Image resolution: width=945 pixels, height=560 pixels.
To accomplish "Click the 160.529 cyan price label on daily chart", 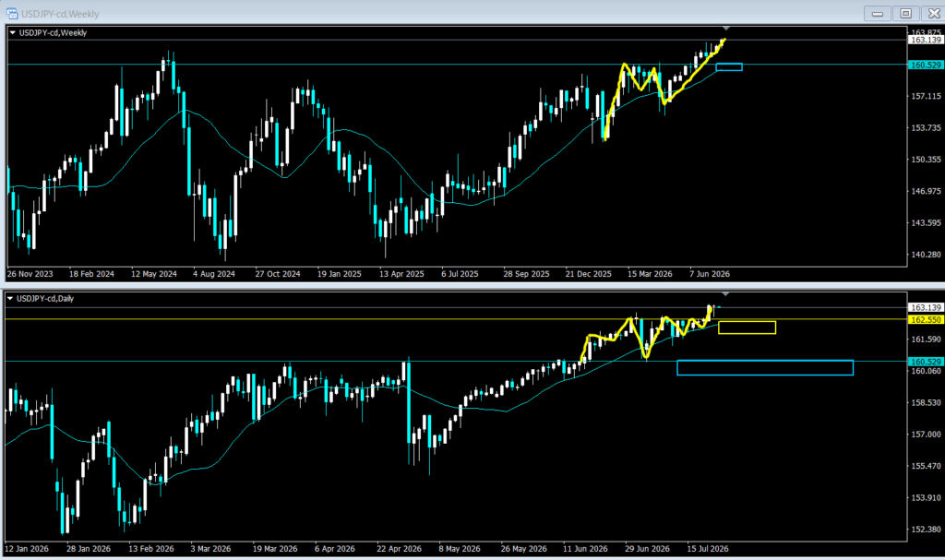I will coord(925,362).
